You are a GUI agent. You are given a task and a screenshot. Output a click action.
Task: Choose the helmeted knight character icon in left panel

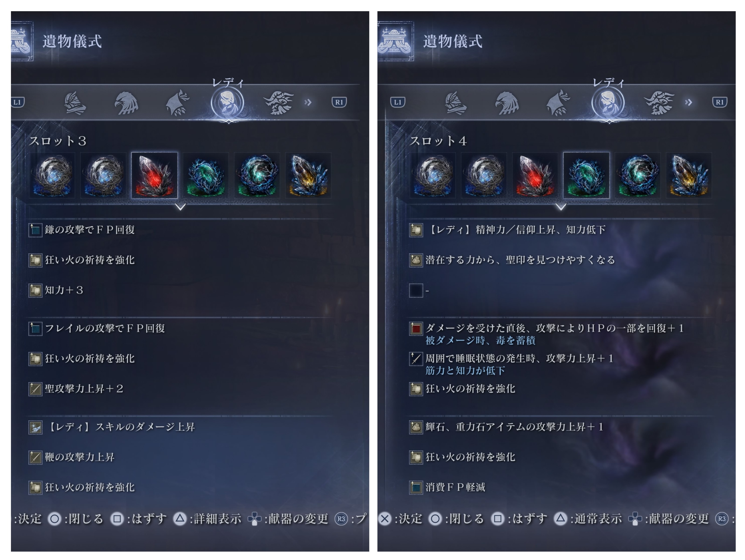click(75, 103)
